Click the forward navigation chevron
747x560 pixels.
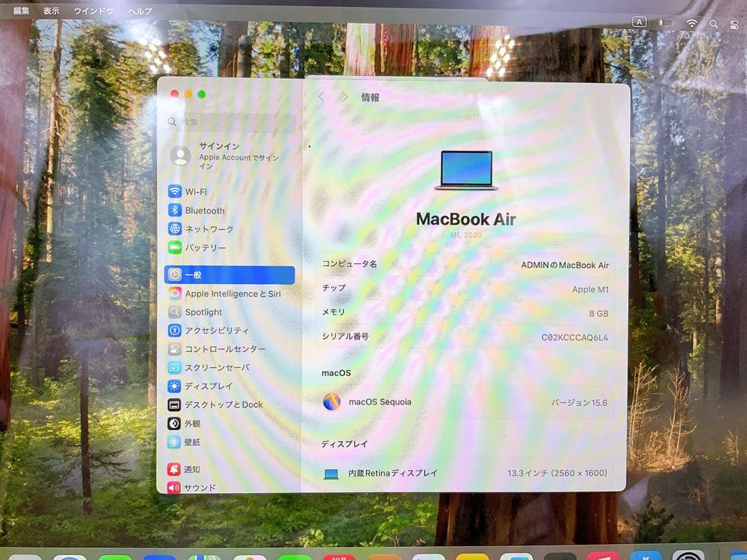344,97
